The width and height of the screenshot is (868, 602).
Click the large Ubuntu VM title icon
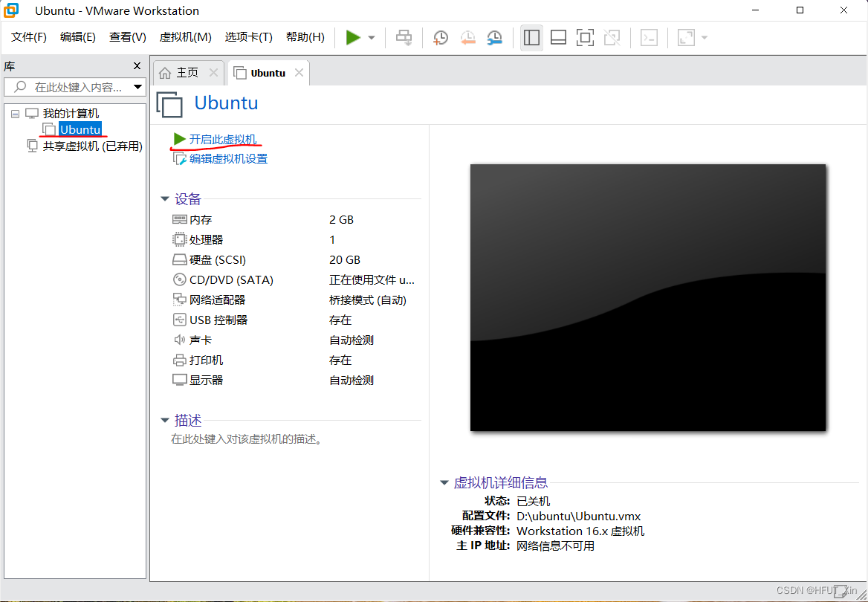pyautogui.click(x=169, y=105)
